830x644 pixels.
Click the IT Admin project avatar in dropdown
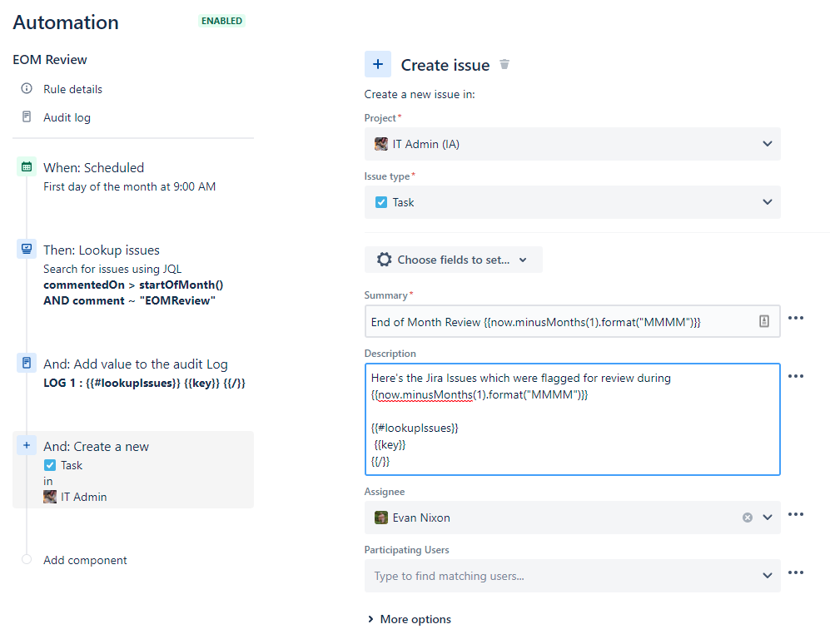[x=381, y=144]
